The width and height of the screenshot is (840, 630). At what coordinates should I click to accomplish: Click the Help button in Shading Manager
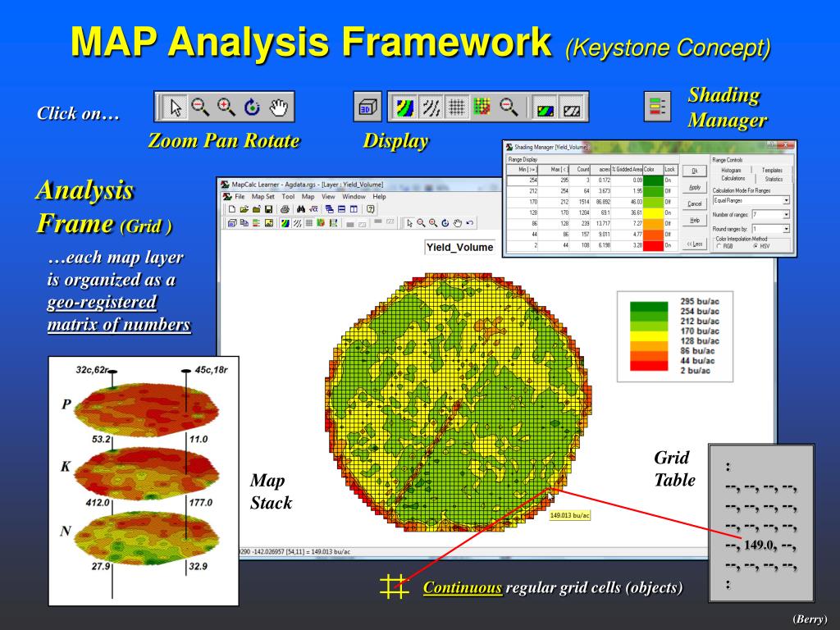pyautogui.click(x=695, y=221)
